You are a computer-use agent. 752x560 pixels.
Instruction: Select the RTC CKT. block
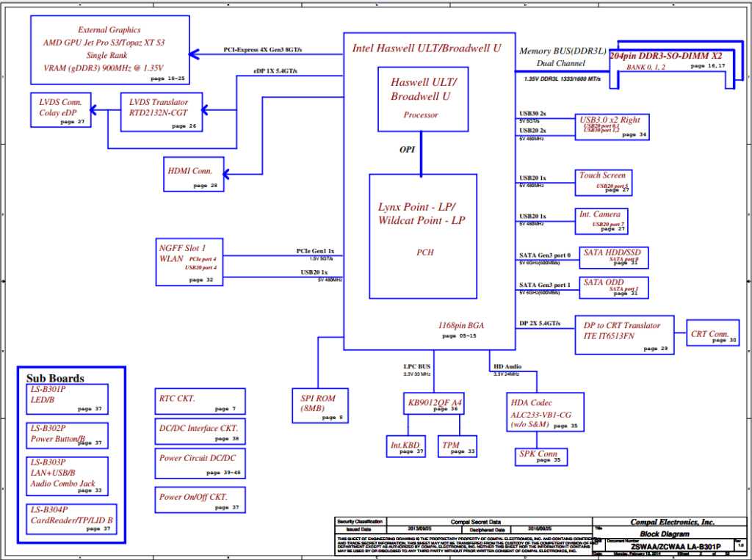click(x=200, y=401)
